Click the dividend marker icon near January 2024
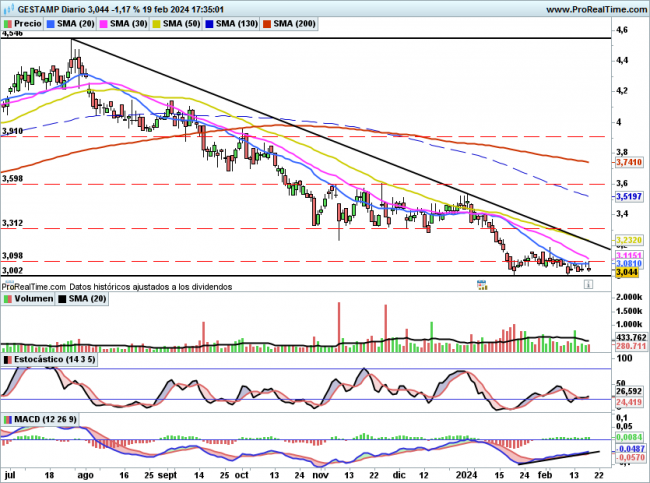Image resolution: width=650 pixels, height=483 pixels. pos(482,285)
